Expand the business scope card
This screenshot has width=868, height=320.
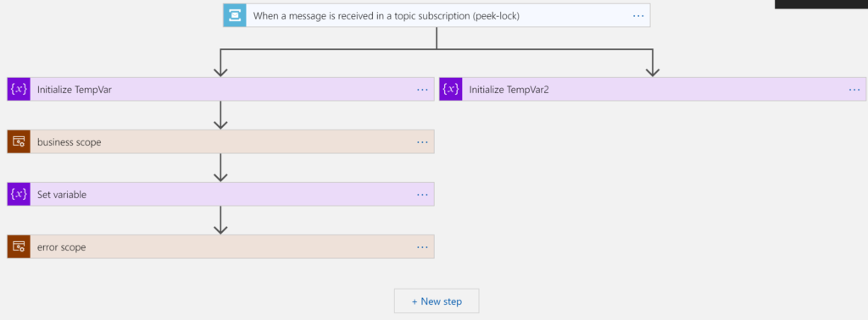(x=221, y=142)
